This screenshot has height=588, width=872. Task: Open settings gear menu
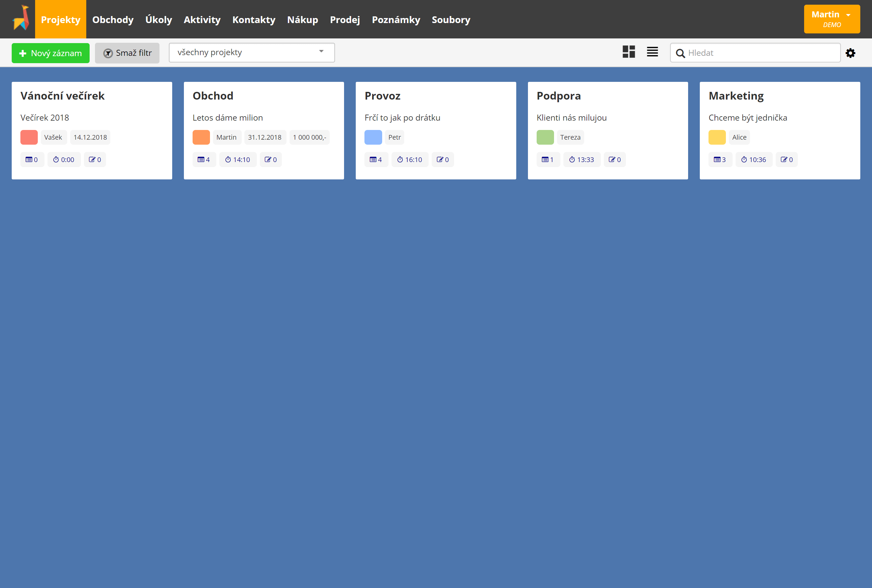[x=852, y=53]
